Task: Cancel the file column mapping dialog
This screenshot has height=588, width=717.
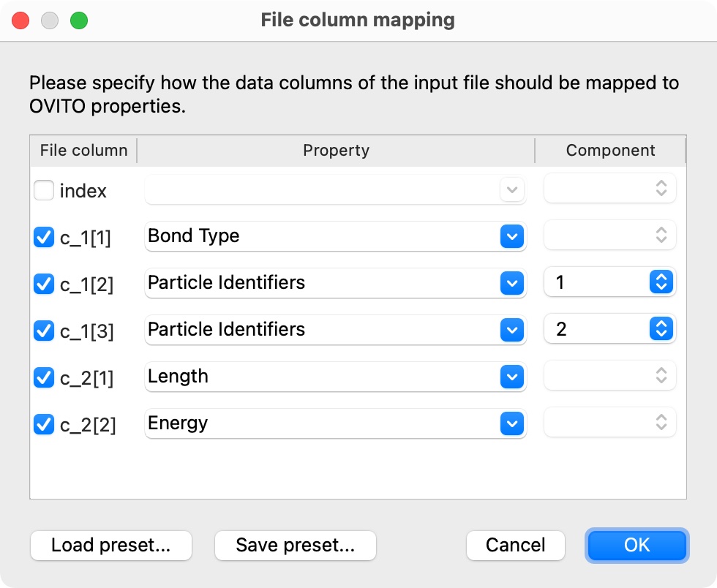Action: point(516,546)
